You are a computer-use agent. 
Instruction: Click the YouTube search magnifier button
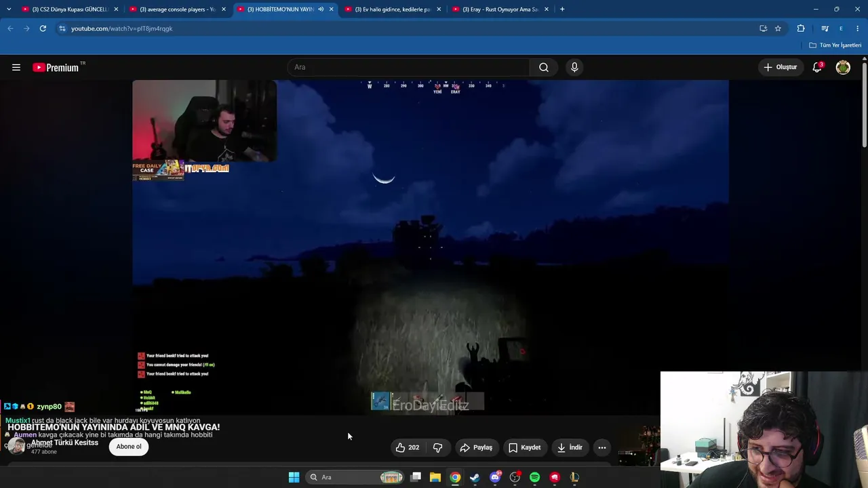tap(544, 67)
